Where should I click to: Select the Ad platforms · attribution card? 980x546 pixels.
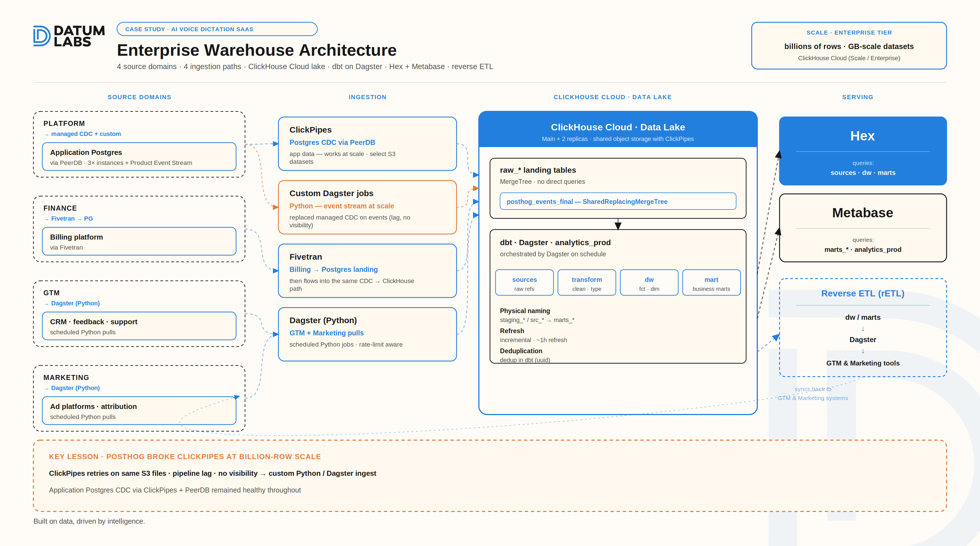[x=139, y=411]
